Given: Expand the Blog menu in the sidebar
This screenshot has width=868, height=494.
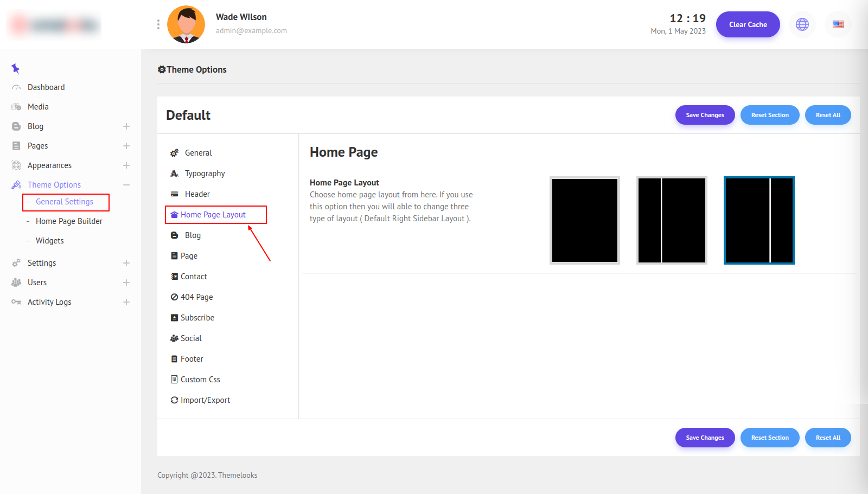Looking at the screenshot, I should (126, 126).
